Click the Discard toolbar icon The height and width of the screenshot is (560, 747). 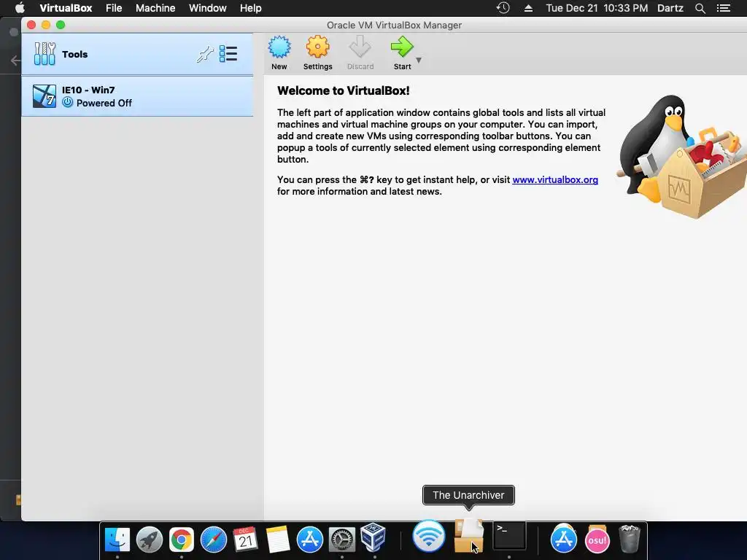(x=360, y=47)
